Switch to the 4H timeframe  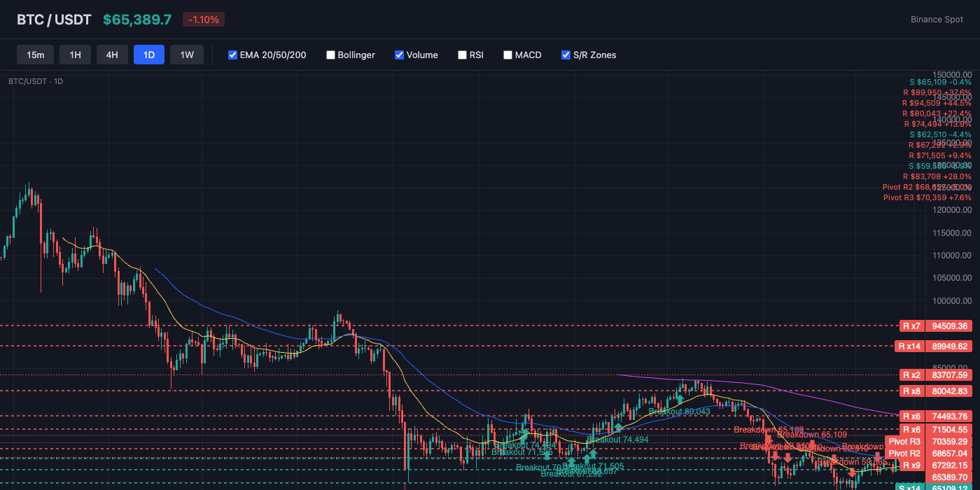(112, 55)
